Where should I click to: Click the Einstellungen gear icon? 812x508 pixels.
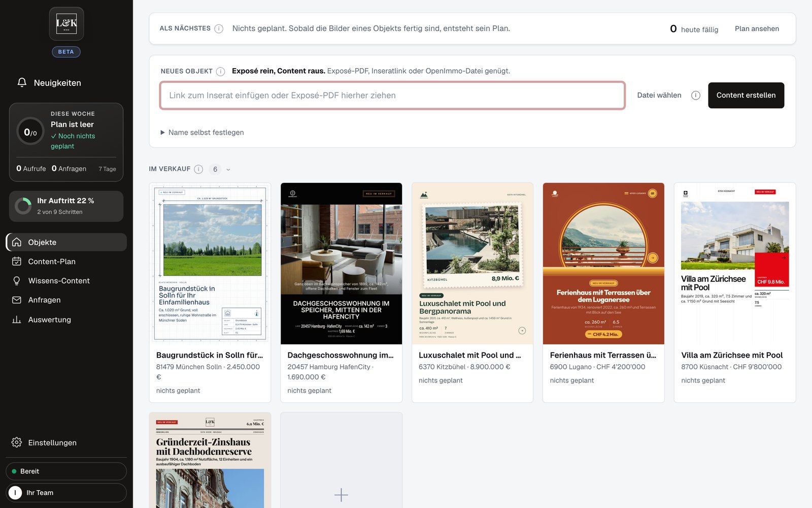point(17,442)
